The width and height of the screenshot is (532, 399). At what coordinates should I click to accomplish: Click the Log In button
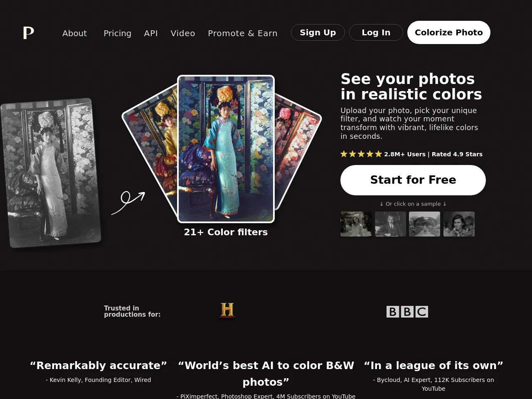pos(376,32)
